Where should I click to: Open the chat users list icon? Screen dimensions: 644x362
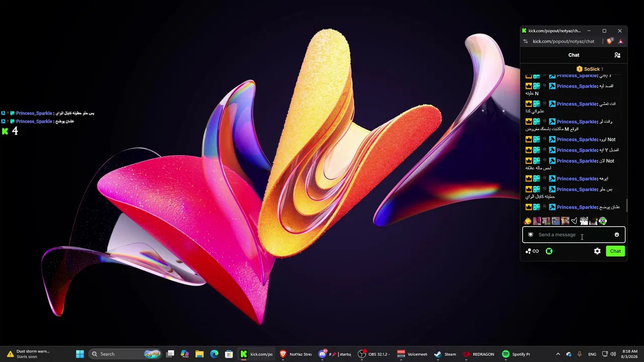pyautogui.click(x=617, y=55)
